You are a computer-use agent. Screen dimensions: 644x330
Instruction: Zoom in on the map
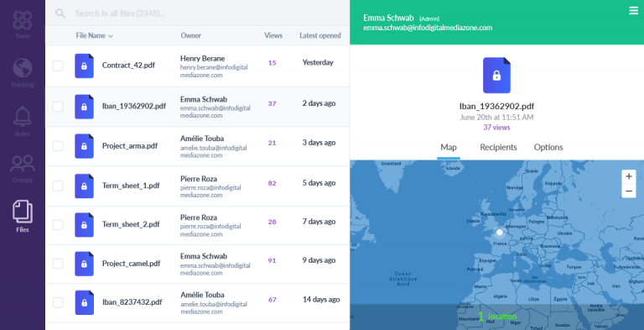coord(628,177)
